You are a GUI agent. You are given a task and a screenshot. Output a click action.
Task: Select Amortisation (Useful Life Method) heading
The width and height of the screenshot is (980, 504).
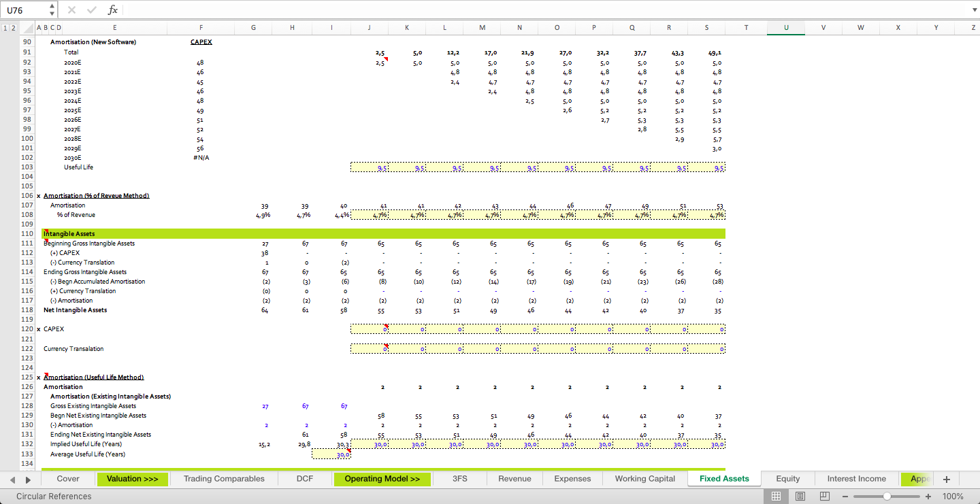[94, 377]
